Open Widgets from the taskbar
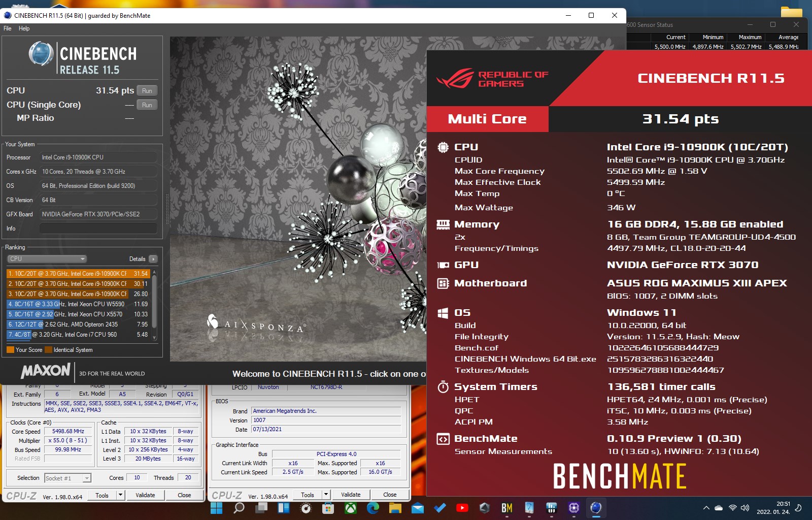Viewport: 812px width, 520px height. [284, 508]
